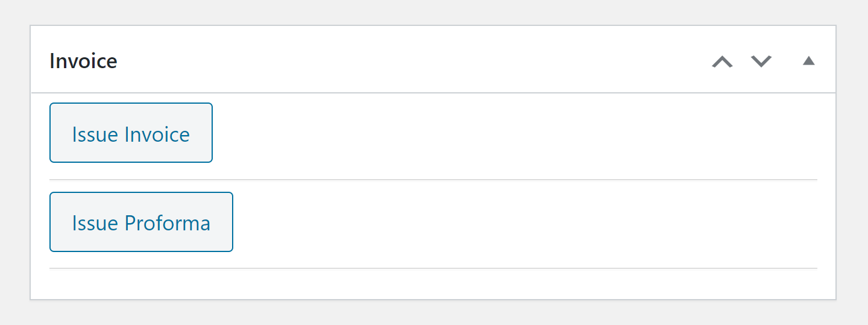This screenshot has width=868, height=325.
Task: Click the Move up chevron icon
Action: [722, 61]
